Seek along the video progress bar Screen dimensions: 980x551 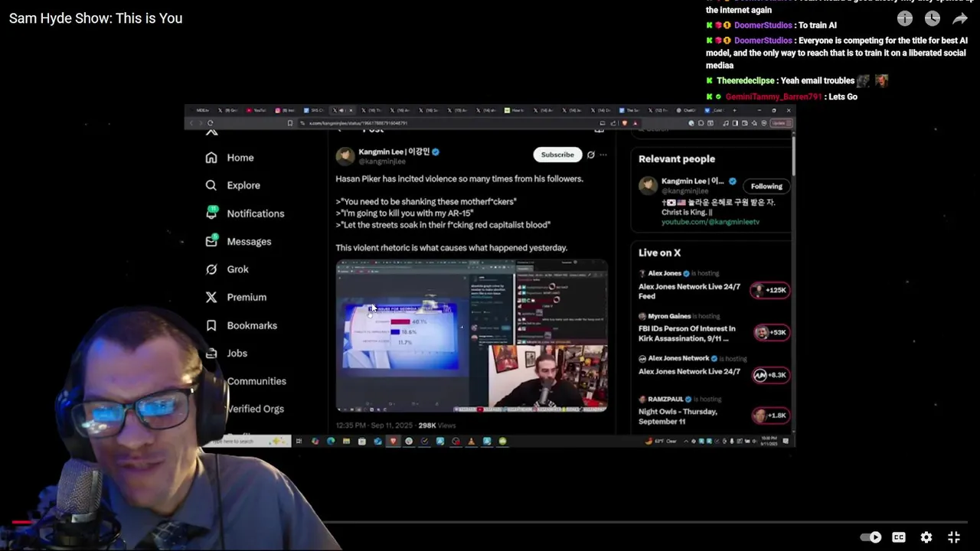pos(490,523)
